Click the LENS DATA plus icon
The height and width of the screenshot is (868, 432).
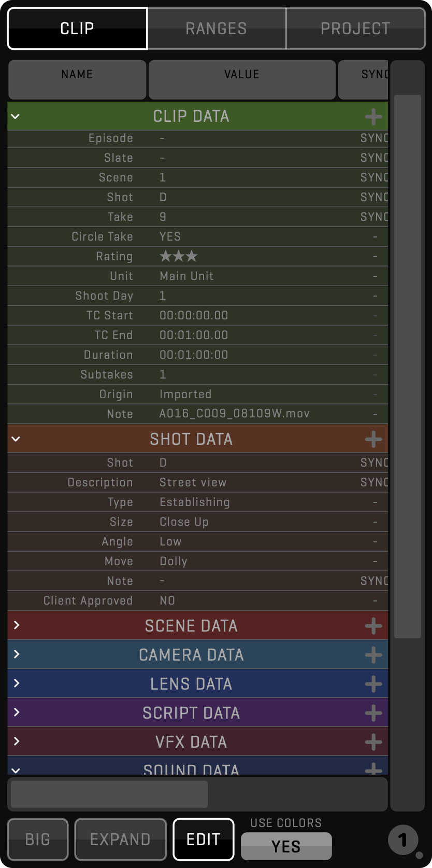click(x=373, y=684)
